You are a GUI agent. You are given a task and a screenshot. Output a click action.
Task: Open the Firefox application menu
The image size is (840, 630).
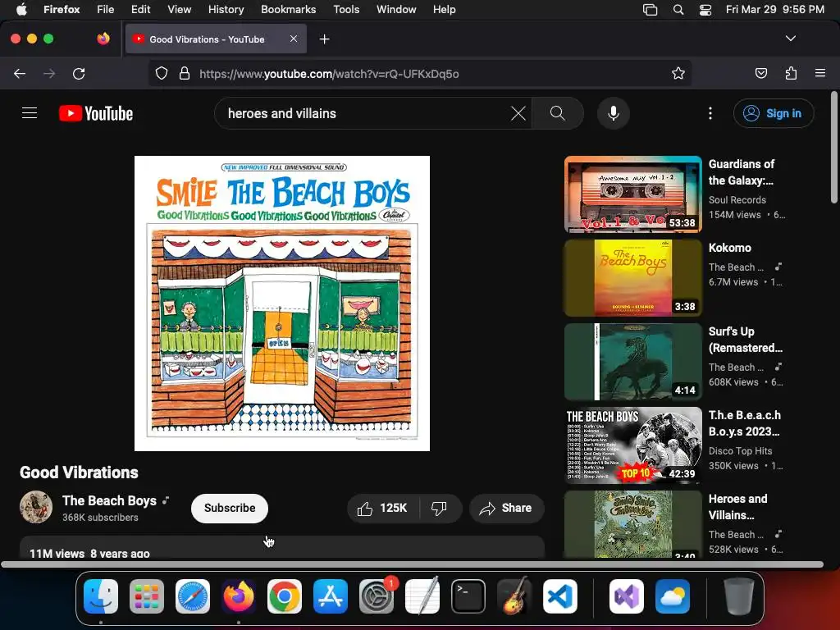point(820,73)
